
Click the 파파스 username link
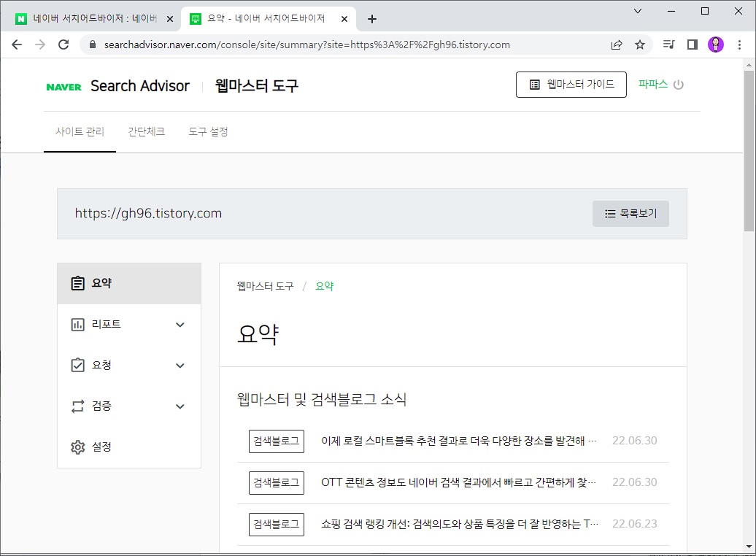653,84
